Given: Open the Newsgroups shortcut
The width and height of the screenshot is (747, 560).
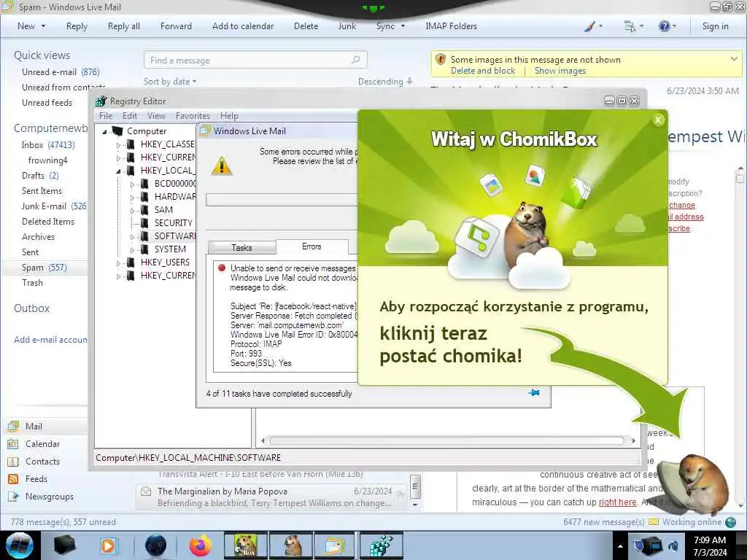Looking at the screenshot, I should (50, 497).
